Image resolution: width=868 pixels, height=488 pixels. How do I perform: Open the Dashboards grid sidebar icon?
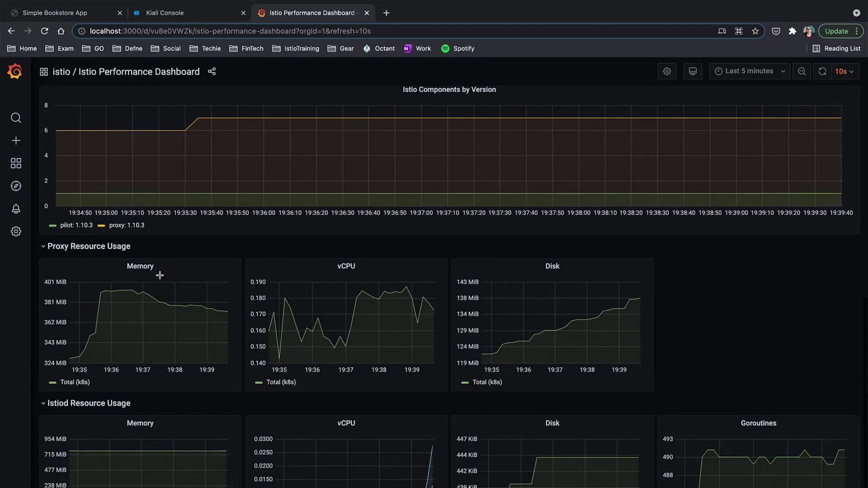16,163
